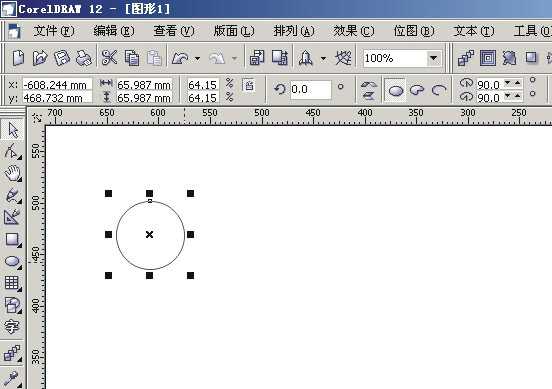Click the Copy icon

[132, 58]
